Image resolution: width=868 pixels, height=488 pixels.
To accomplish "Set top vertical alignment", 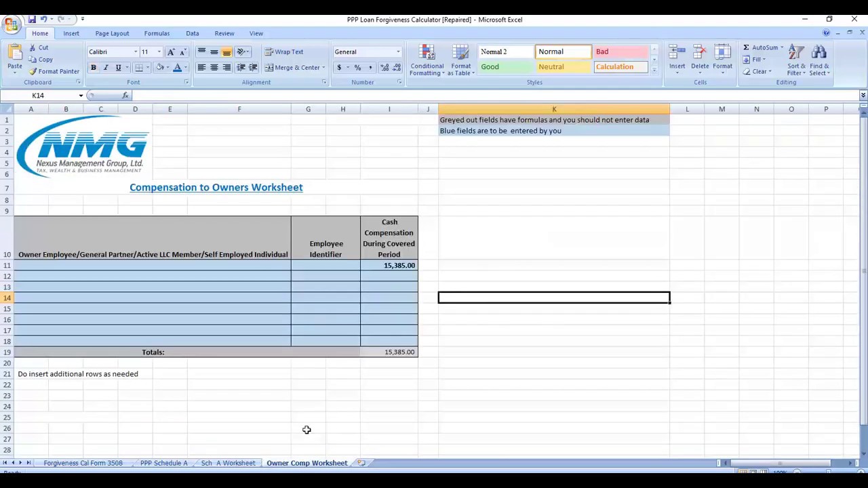I will (x=201, y=52).
